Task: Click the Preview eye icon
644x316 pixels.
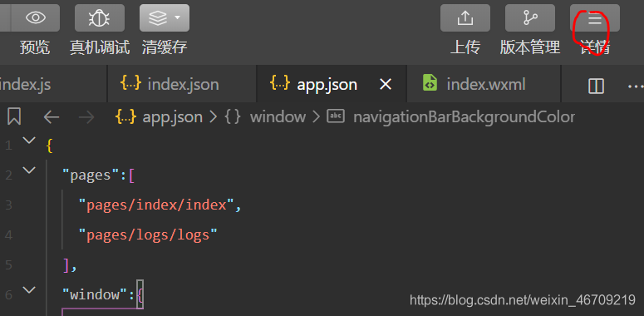Action: pyautogui.click(x=36, y=17)
